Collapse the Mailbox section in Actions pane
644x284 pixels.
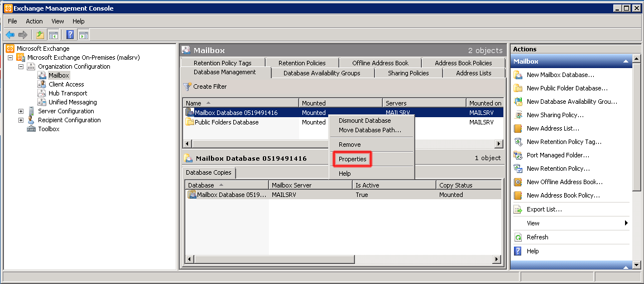click(x=626, y=61)
